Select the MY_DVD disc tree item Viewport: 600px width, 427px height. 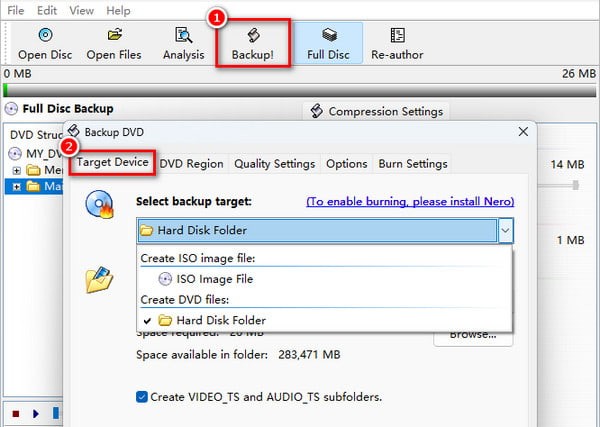[x=35, y=153]
